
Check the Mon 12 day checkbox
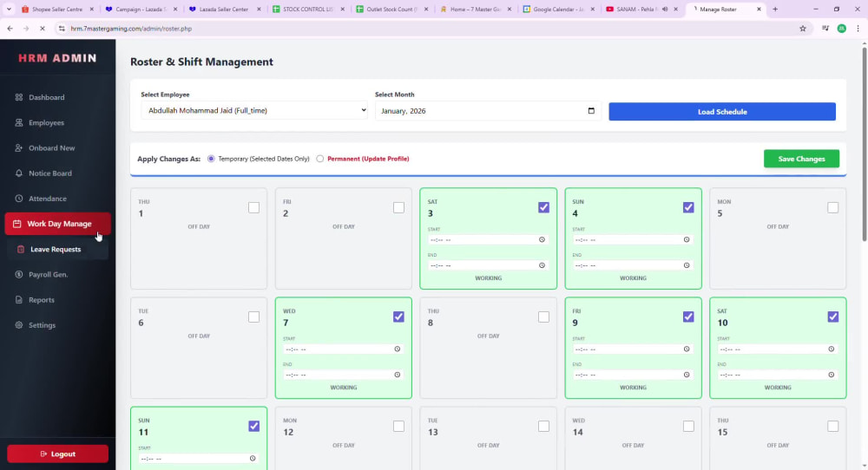pyautogui.click(x=398, y=427)
